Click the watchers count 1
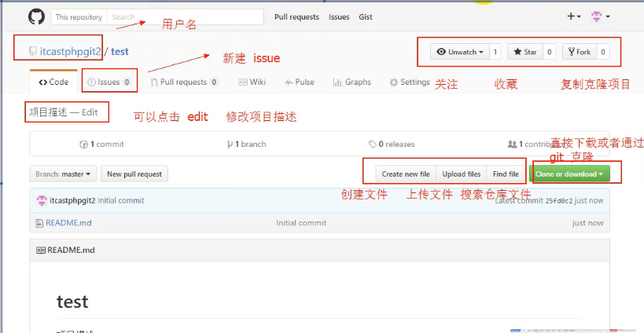Viewport: 644px width, 333px height. click(495, 52)
